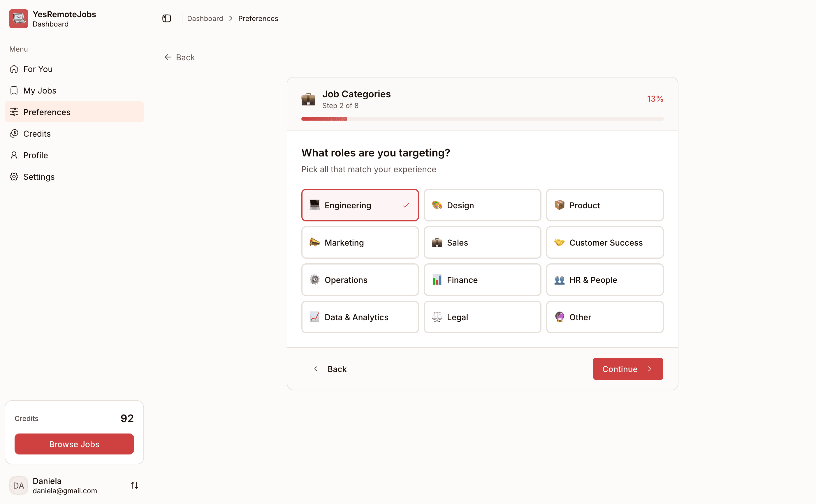
Task: Open the Preferences menu item in sidebar
Action: pyautogui.click(x=47, y=112)
